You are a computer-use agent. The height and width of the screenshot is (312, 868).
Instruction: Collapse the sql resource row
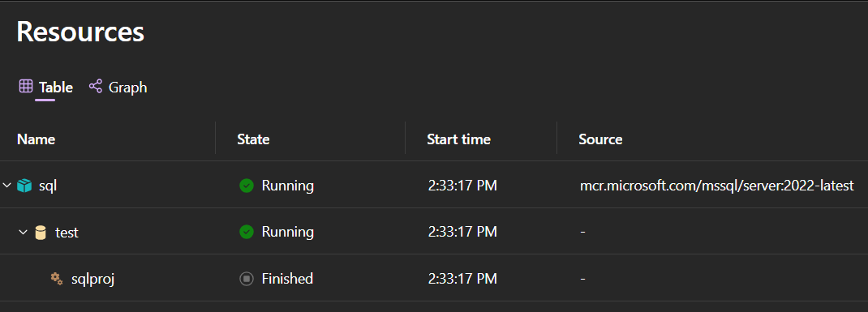[6, 186]
